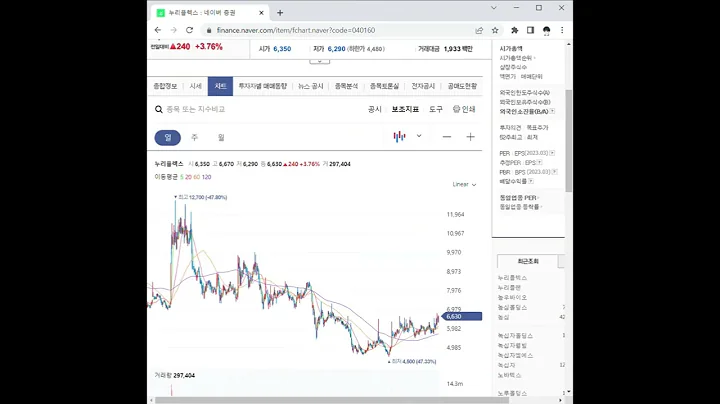Image resolution: width=720 pixels, height=404 pixels.
Task: Click the page vertical scrollbar
Action: point(569,140)
